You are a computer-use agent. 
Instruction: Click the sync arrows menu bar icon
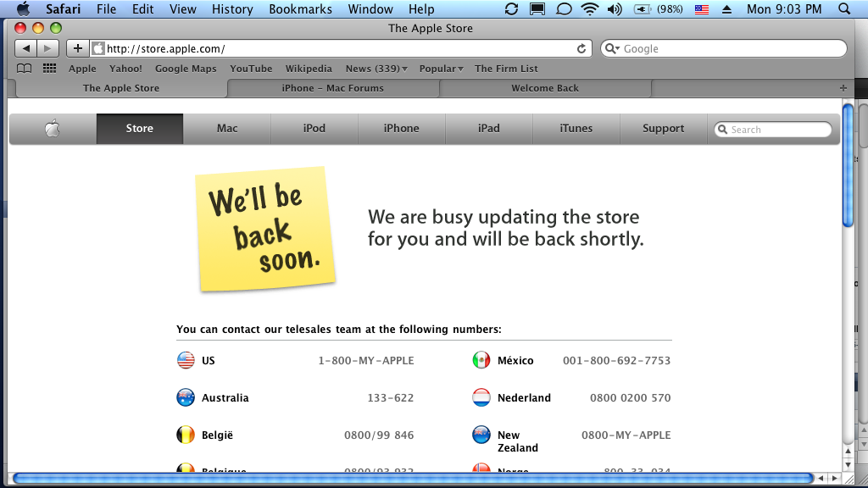point(511,8)
